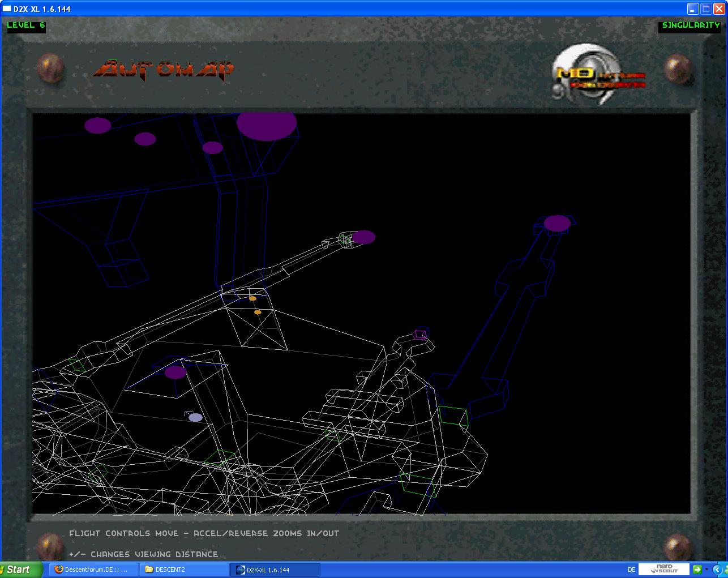Image resolution: width=728 pixels, height=578 pixels.
Task: Close the D2X-XL window
Action: [719, 9]
